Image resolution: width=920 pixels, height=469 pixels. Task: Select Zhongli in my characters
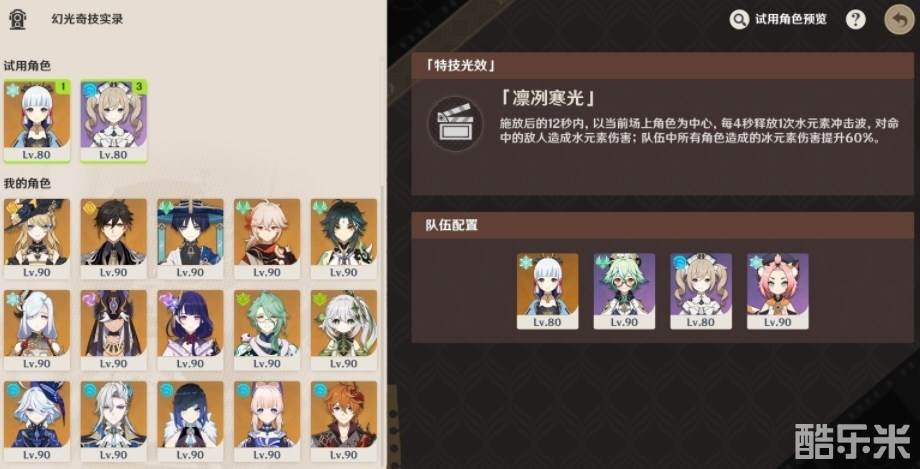pyautogui.click(x=114, y=239)
